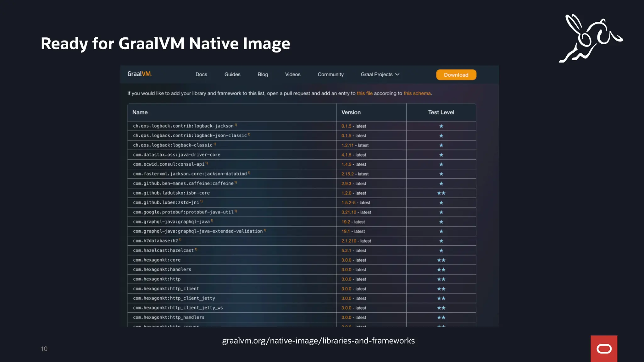Open the 'this schema' link
Viewport: 644px width, 362px height.
tap(417, 93)
